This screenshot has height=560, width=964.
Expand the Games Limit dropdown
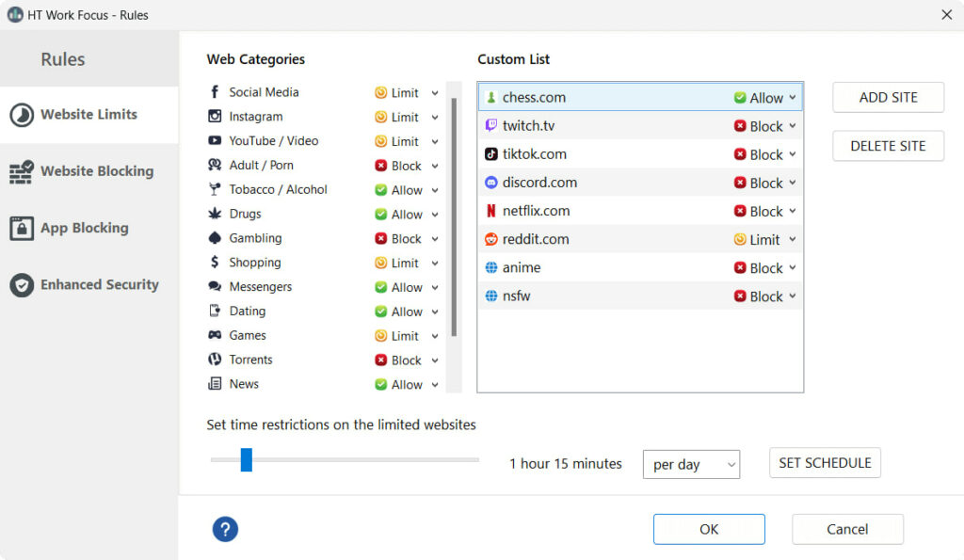pos(407,336)
